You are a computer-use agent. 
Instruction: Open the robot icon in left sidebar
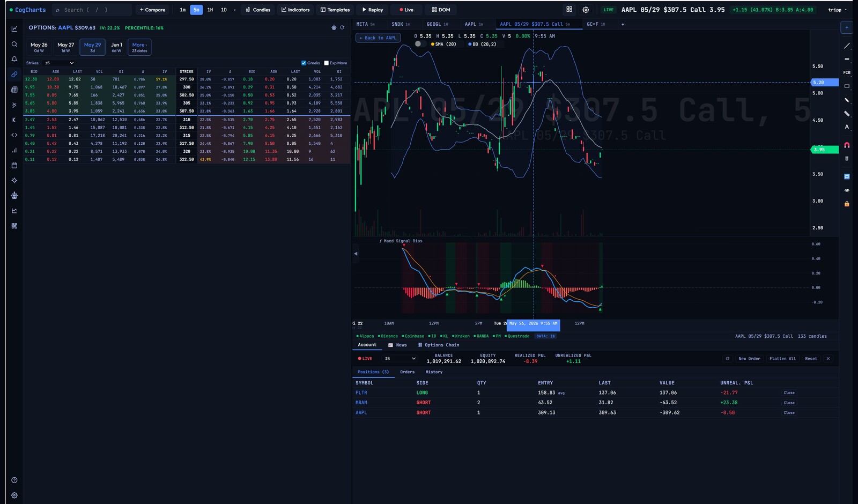point(14,196)
